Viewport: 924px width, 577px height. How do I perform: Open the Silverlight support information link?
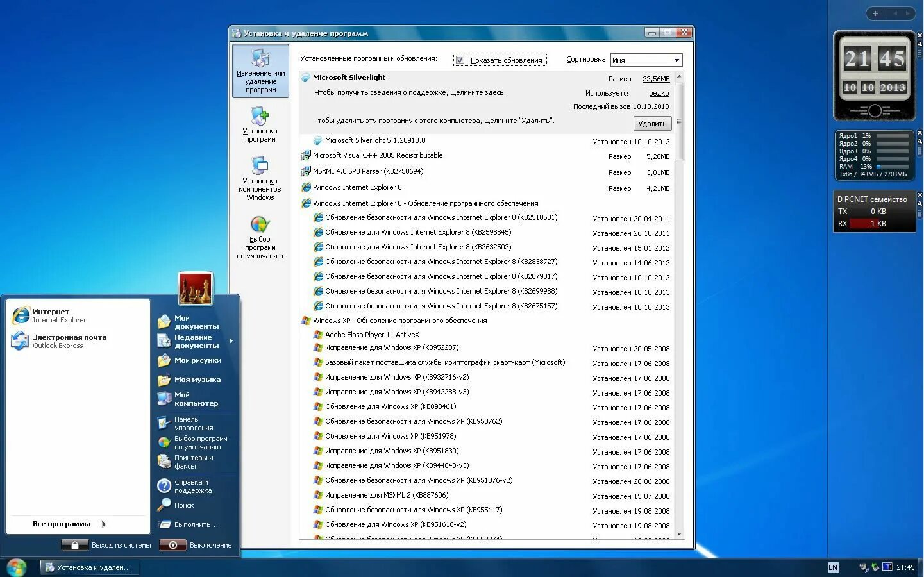(410, 92)
